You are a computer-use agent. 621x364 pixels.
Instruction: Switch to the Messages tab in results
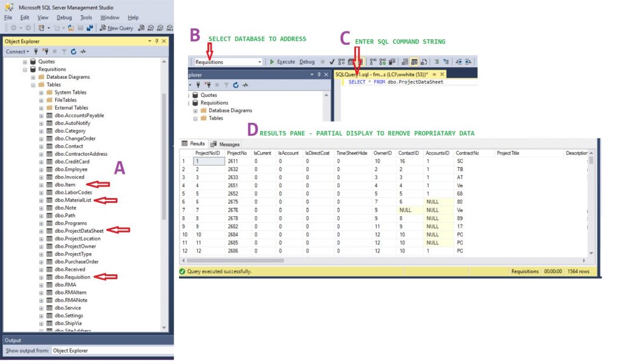(x=225, y=144)
